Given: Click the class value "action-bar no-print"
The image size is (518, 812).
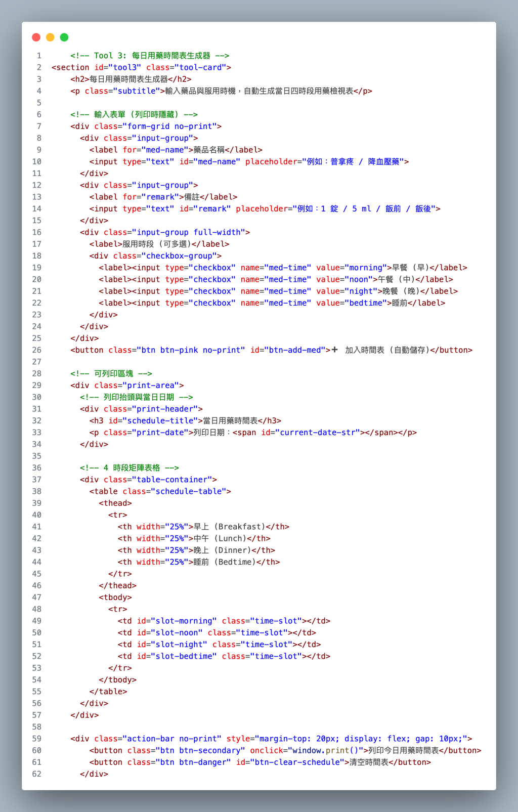Looking at the screenshot, I should coord(172,739).
